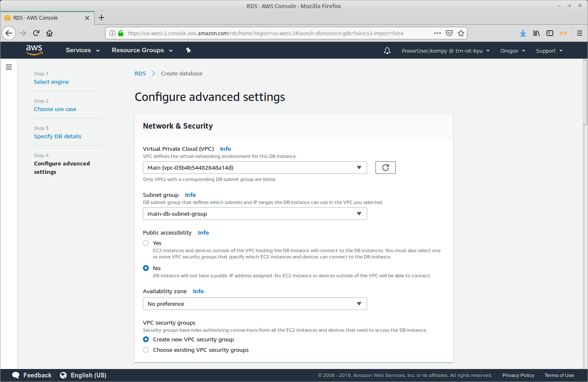Select Yes for Public accessibility
The width and height of the screenshot is (588, 382).
point(146,243)
